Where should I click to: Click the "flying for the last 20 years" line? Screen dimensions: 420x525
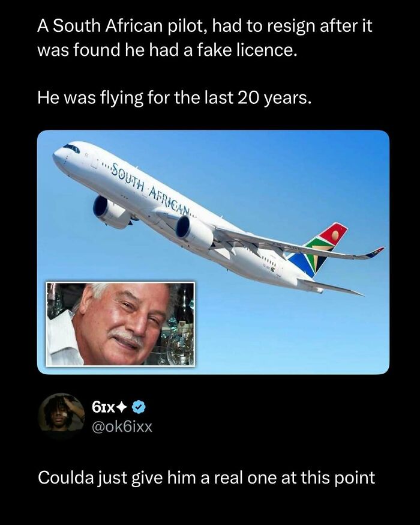coord(175,96)
